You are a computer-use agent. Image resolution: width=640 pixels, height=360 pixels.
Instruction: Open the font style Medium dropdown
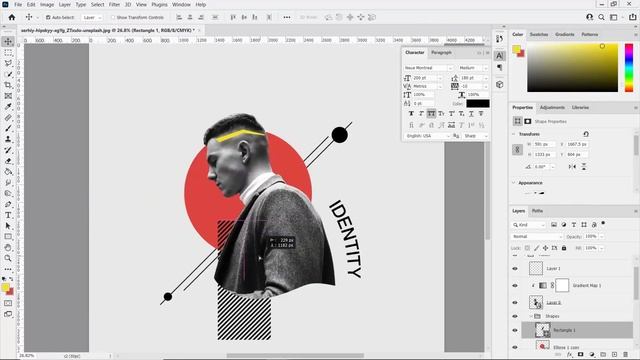473,68
